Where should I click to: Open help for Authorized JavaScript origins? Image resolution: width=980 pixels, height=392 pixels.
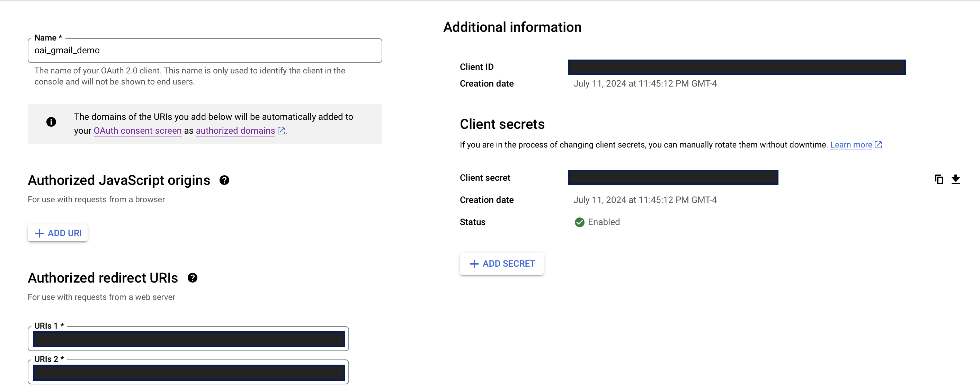pyautogui.click(x=224, y=180)
